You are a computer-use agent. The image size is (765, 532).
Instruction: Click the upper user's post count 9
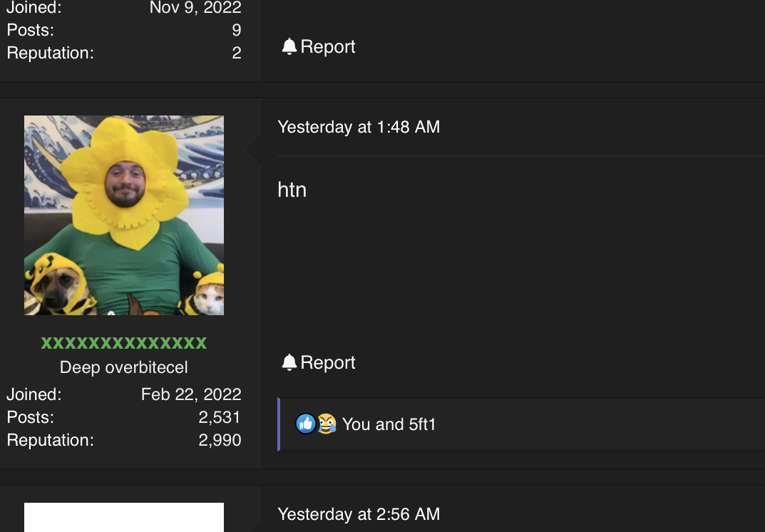pyautogui.click(x=237, y=30)
